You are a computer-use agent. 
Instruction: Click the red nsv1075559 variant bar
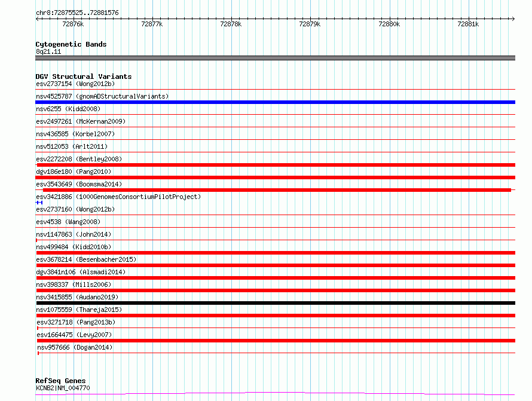pos(276,316)
